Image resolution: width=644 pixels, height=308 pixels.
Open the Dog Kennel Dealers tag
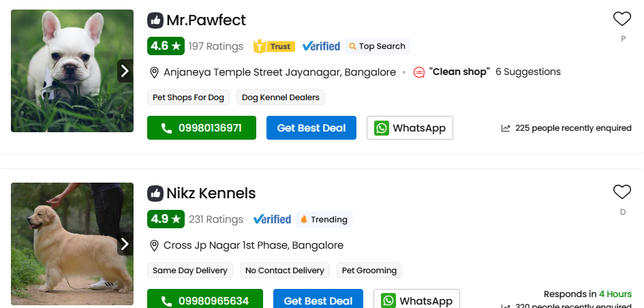[x=281, y=97]
